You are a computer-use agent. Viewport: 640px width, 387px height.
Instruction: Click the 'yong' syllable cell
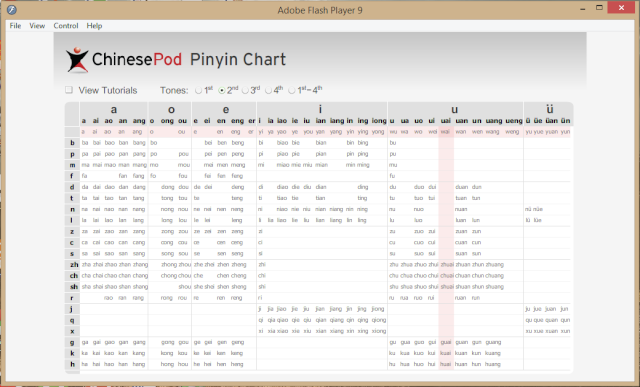click(x=378, y=132)
